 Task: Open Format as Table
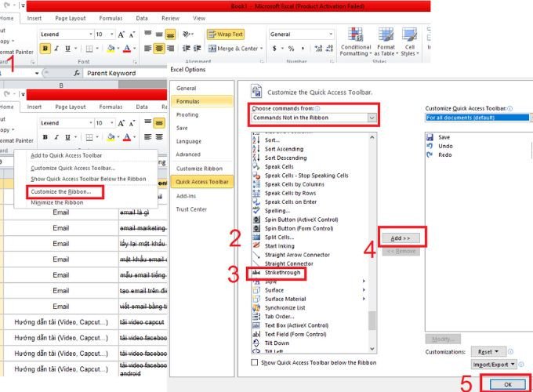pos(386,42)
